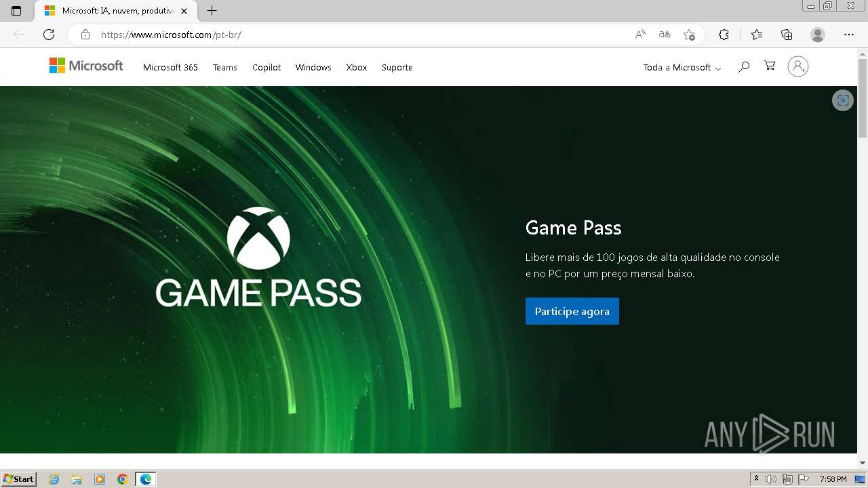Open File Explorer from taskbar
This screenshot has height=488, width=868.
point(77,479)
